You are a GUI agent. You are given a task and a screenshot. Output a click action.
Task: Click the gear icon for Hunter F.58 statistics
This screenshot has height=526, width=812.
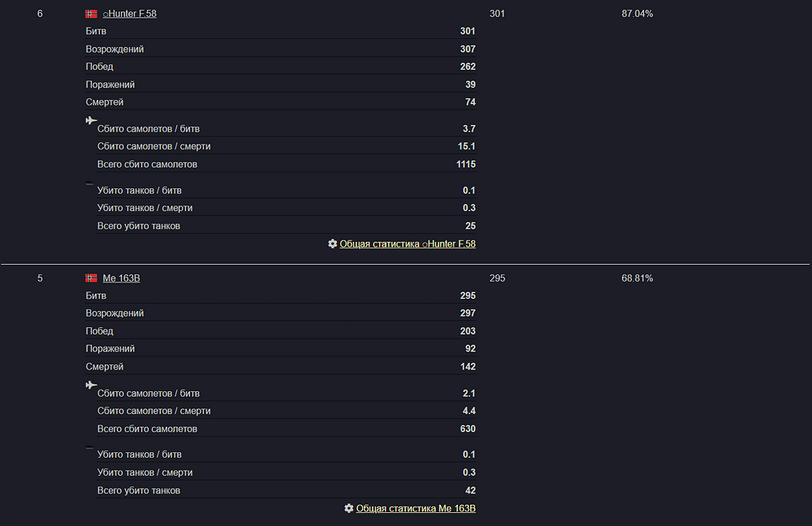[332, 244]
